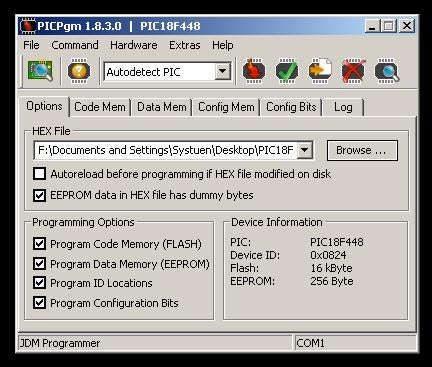432x367 pixels.
Task: Select the Options tab
Action: [44, 106]
